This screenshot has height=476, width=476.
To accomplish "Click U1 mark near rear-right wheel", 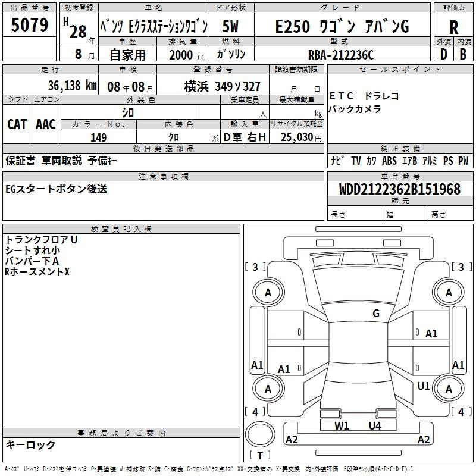I will click(424, 386).
